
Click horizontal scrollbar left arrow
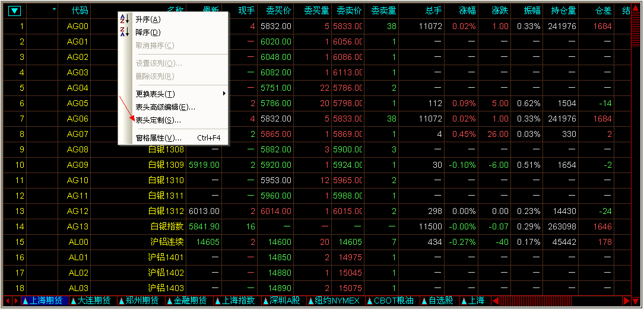[x=496, y=301]
